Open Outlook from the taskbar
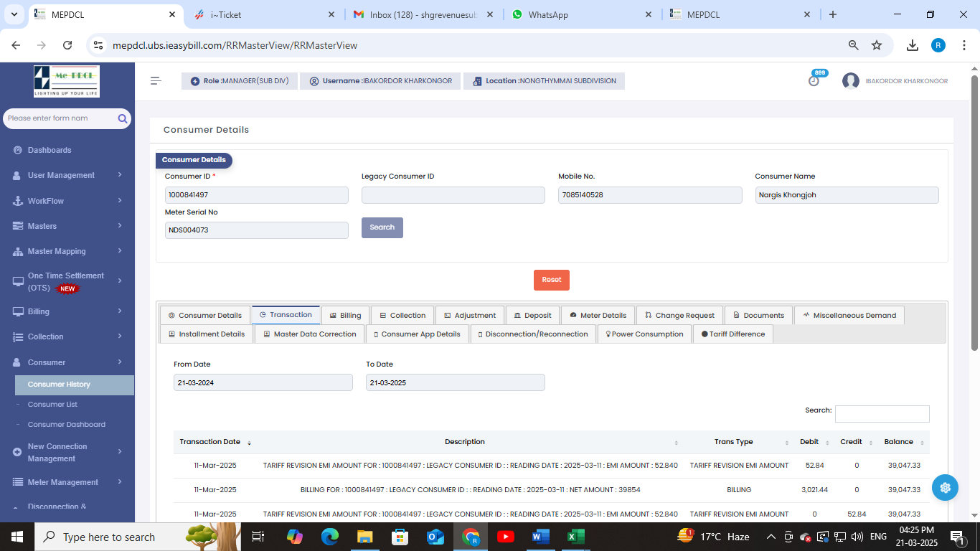980x551 pixels. (435, 537)
